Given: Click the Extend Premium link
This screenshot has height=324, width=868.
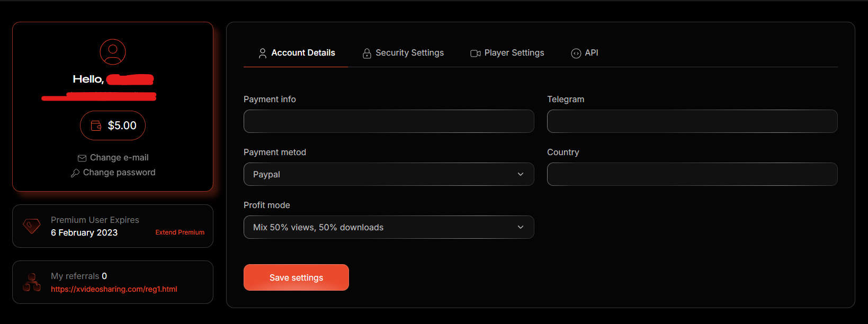Looking at the screenshot, I should tap(180, 232).
